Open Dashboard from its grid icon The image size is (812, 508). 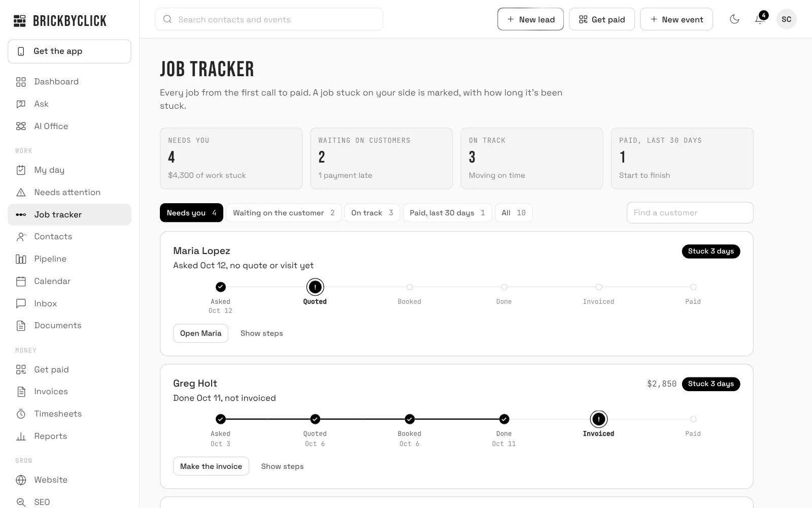pos(21,82)
